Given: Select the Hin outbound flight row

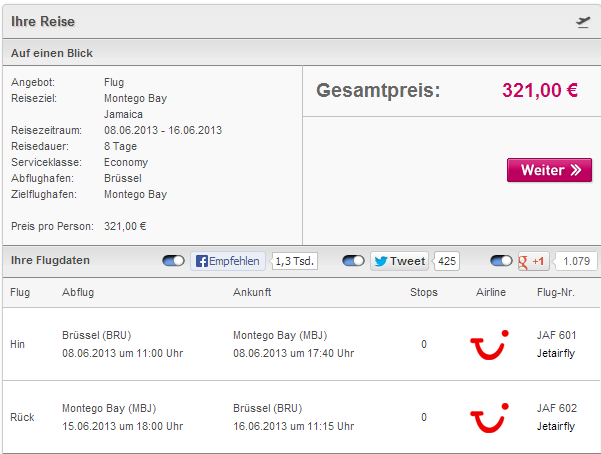Looking at the screenshot, I should coord(302,344).
